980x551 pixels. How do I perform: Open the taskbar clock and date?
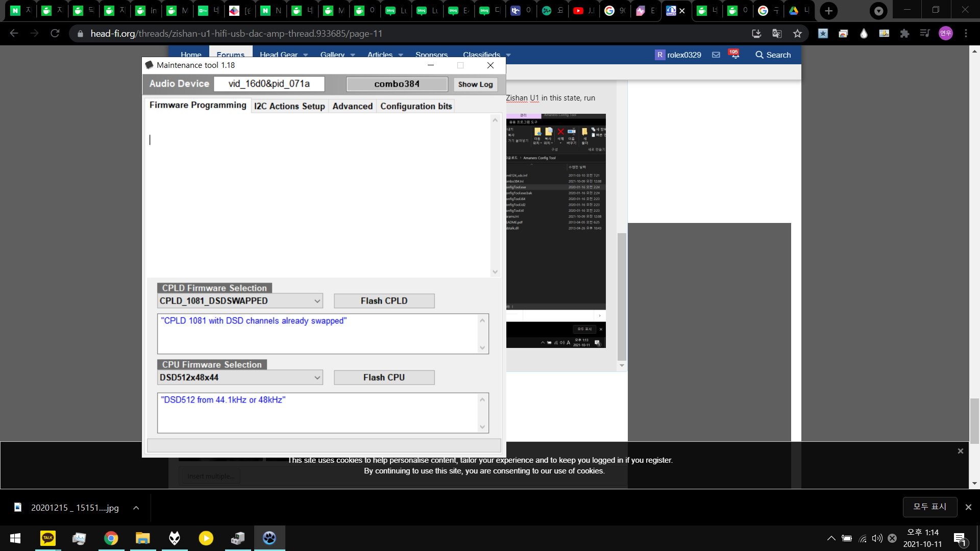coord(922,538)
